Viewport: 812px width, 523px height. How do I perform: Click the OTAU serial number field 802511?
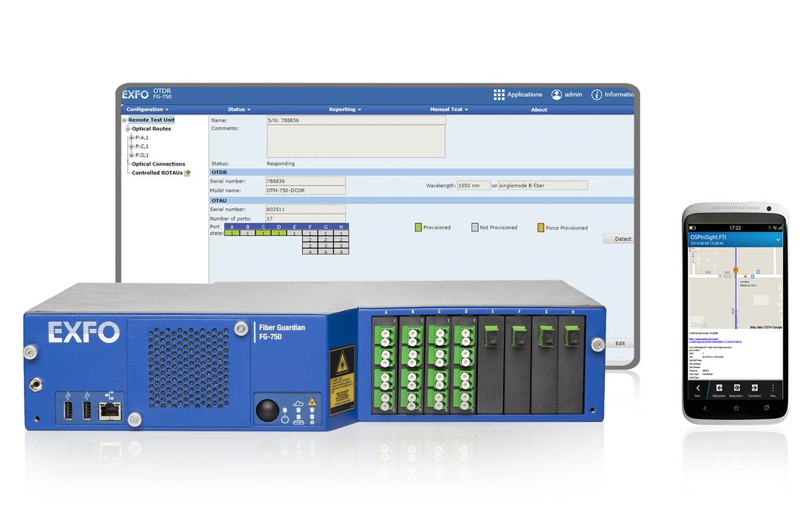pyautogui.click(x=306, y=209)
